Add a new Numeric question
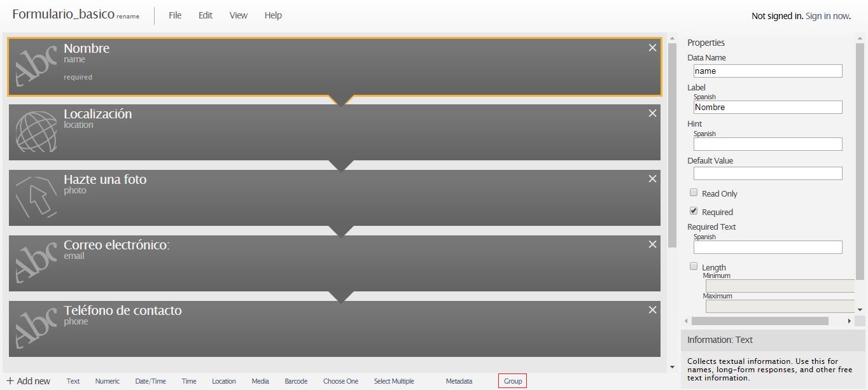 (108, 381)
